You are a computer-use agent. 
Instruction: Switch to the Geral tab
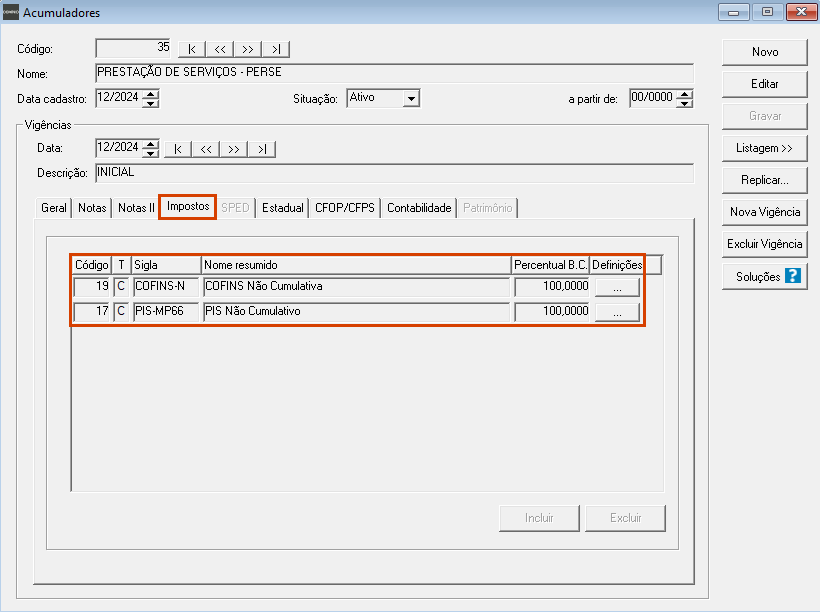pos(54,208)
